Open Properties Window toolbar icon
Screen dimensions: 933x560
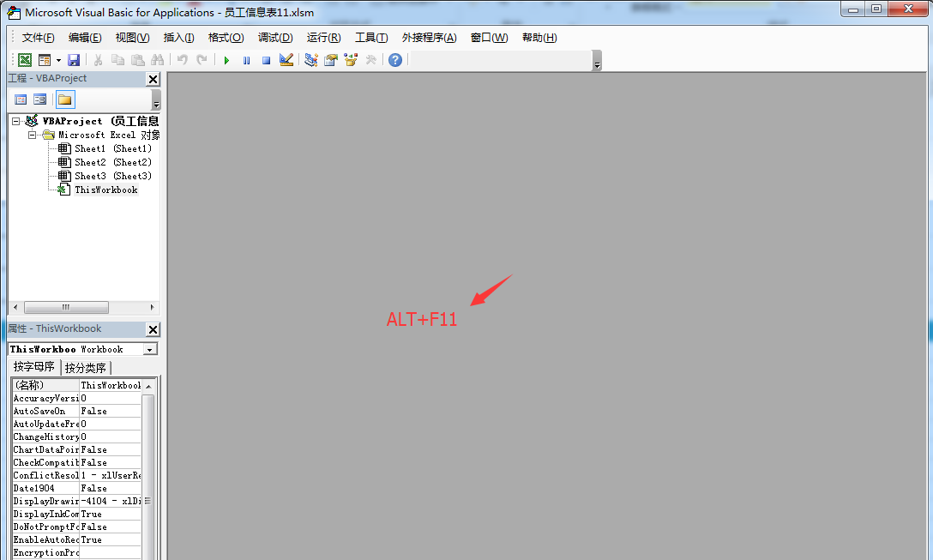331,60
